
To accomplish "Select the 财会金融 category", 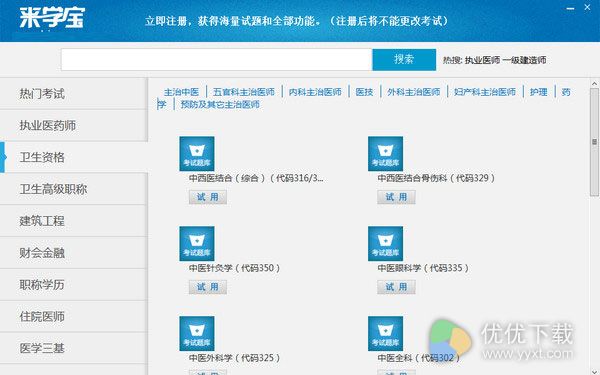I will point(73,253).
